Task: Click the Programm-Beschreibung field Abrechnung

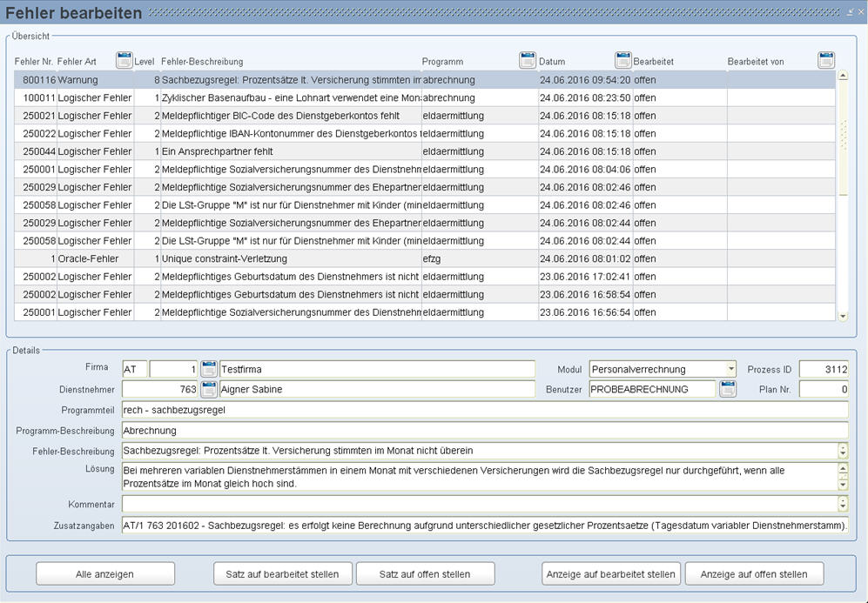Action: [x=485, y=431]
